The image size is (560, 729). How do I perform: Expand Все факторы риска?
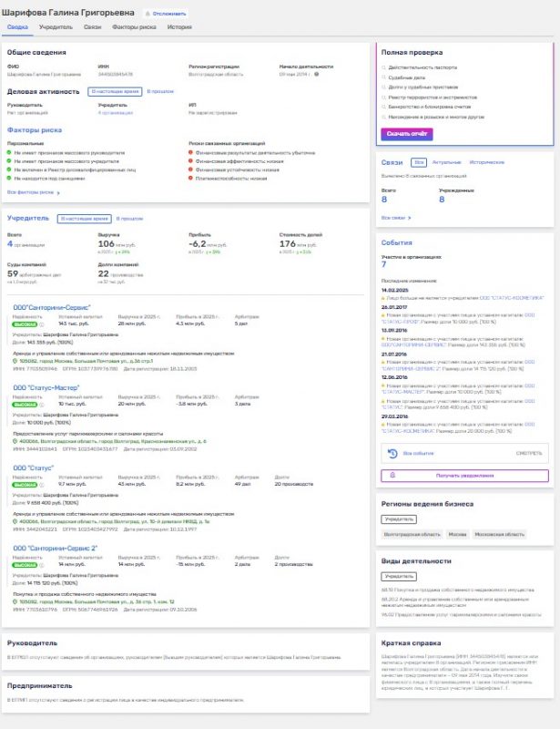click(33, 193)
